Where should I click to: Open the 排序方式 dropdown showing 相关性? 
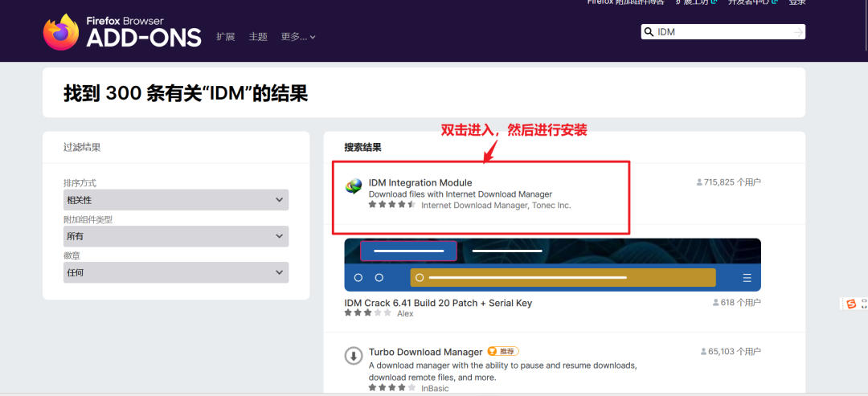[x=176, y=200]
